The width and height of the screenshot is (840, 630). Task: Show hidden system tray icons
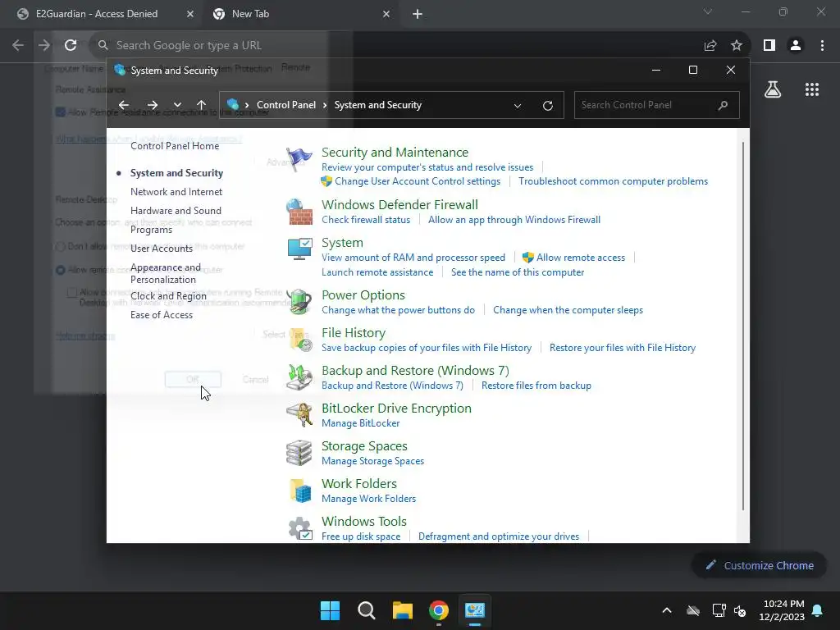tap(667, 610)
